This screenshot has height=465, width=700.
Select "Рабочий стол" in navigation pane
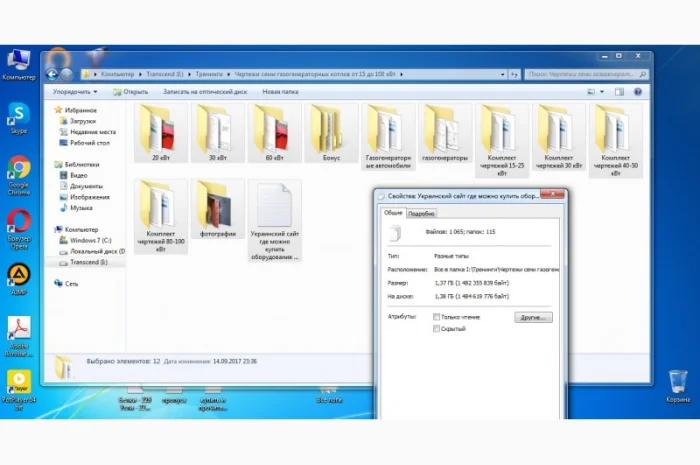pyautogui.click(x=89, y=143)
